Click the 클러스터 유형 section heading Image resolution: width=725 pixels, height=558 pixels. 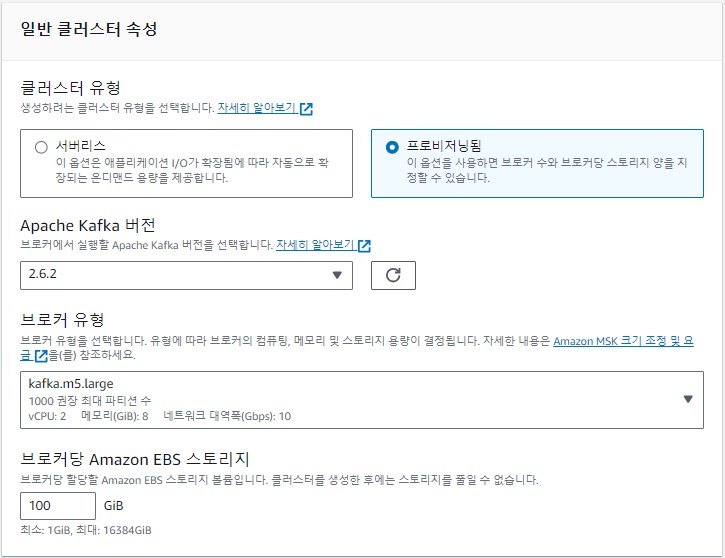point(71,87)
